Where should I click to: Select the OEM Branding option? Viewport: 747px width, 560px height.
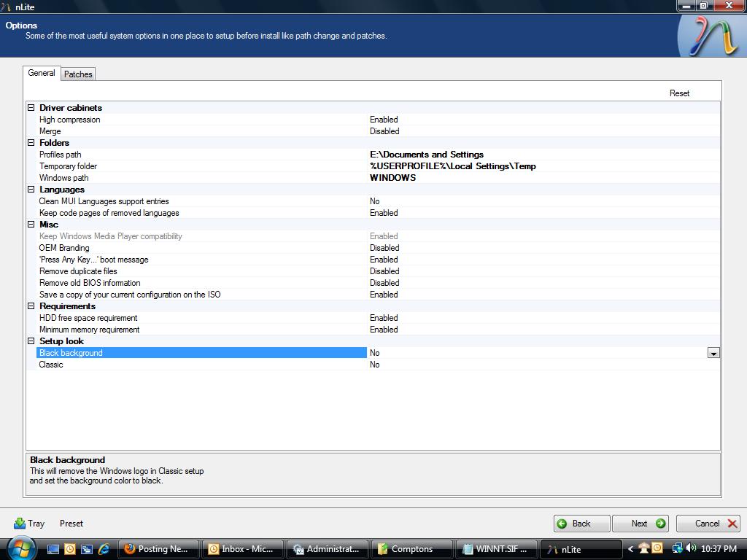click(379, 248)
